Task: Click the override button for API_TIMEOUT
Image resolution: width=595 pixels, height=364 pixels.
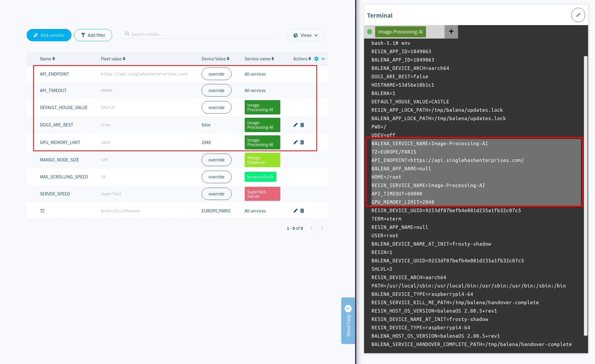Action: point(216,90)
